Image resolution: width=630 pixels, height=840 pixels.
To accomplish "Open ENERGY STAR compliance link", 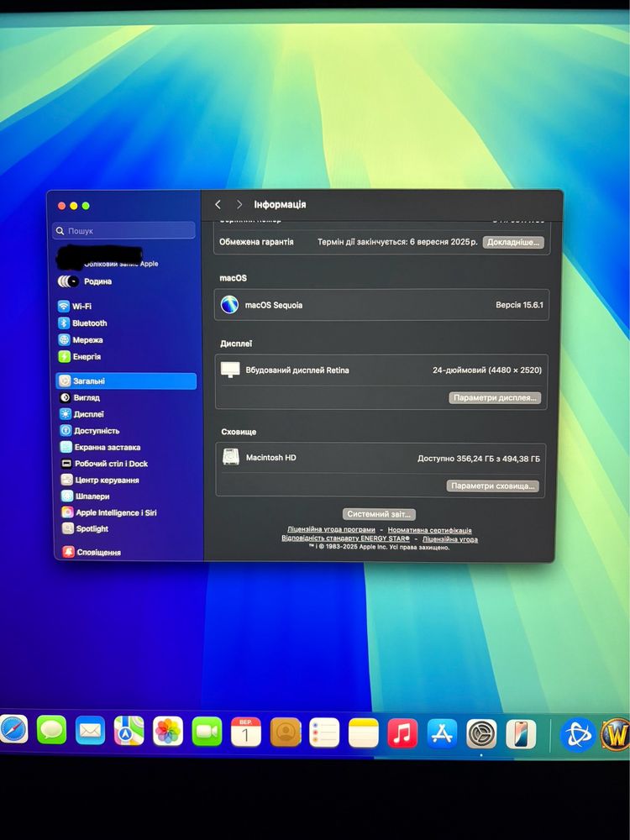I will 345,538.
